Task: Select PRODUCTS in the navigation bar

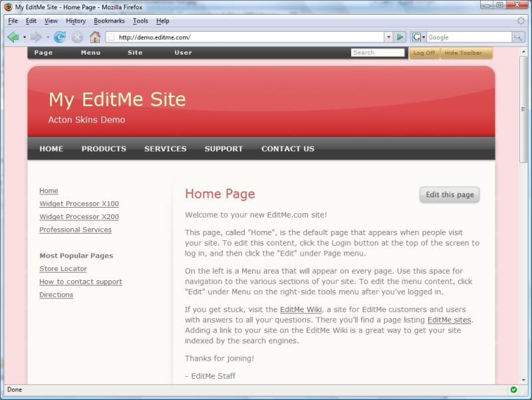Action: point(104,148)
